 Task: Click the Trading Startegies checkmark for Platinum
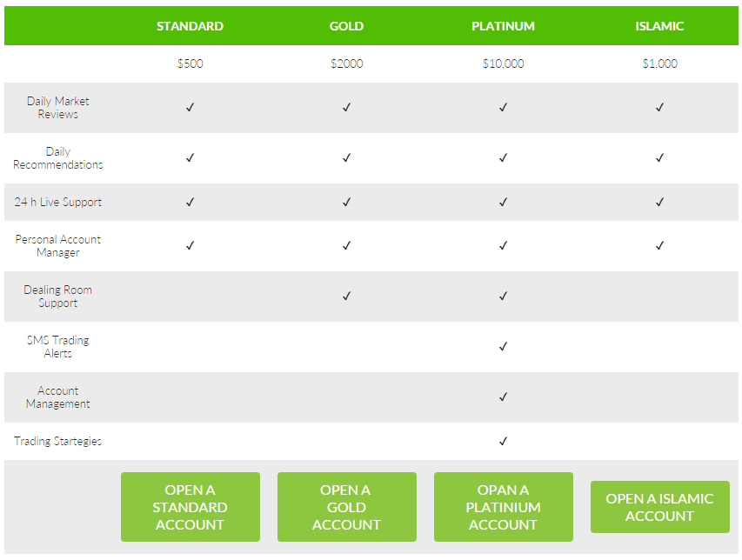click(503, 441)
